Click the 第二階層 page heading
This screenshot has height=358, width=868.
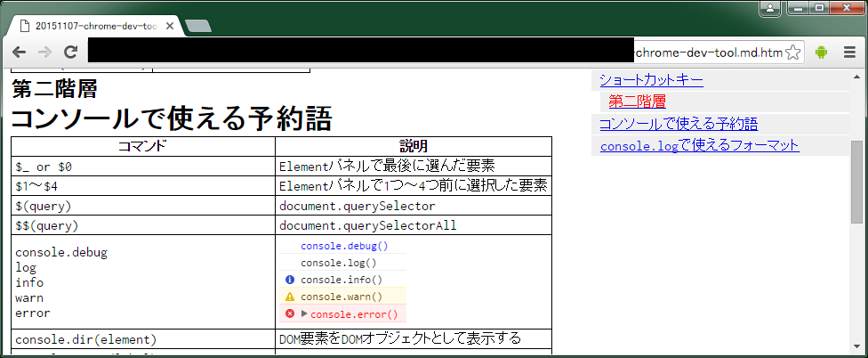pyautogui.click(x=55, y=88)
